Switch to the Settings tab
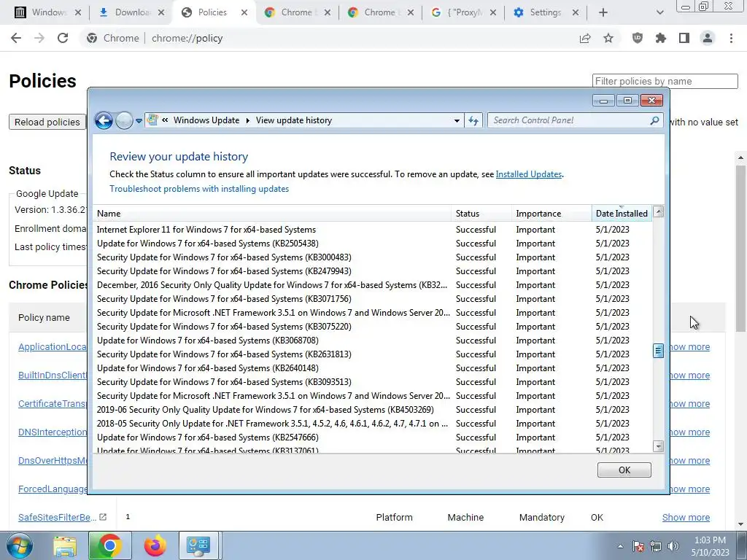Viewport: 747px width, 560px height. [x=546, y=12]
